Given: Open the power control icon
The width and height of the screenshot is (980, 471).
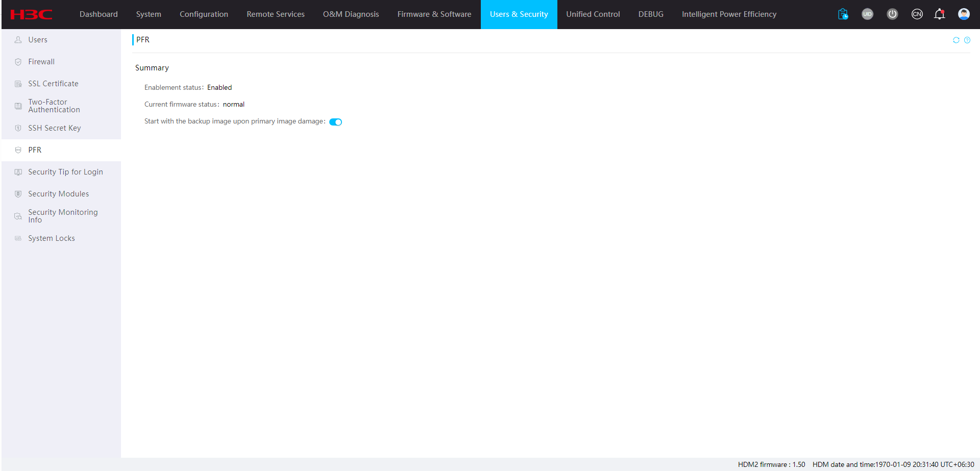Looking at the screenshot, I should [892, 14].
